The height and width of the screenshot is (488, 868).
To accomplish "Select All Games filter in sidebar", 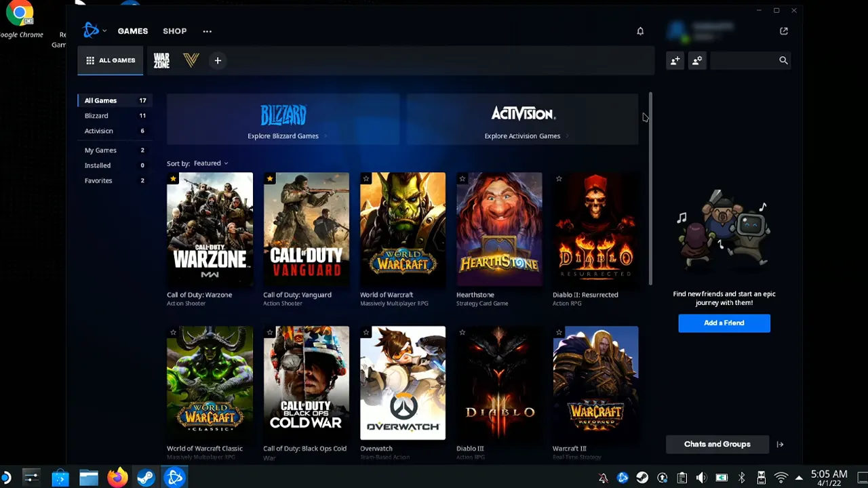I will click(x=115, y=100).
